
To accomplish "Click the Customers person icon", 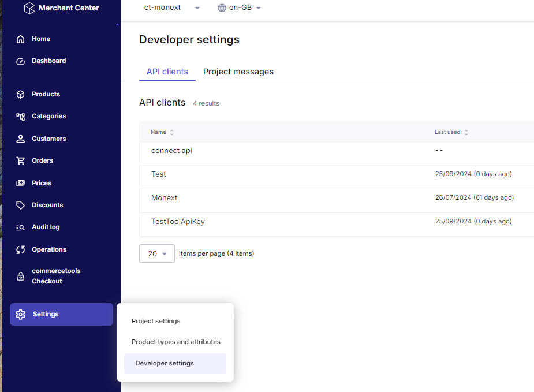I will (20, 139).
